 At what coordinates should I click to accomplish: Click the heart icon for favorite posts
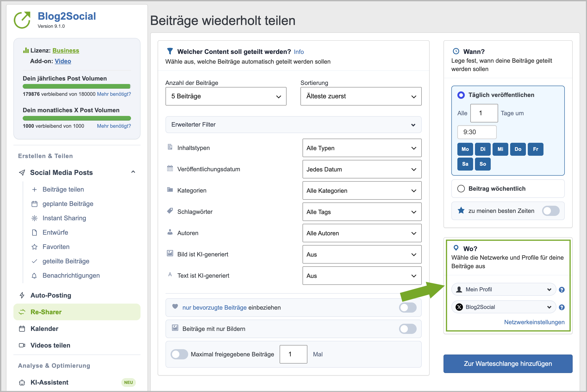click(175, 306)
